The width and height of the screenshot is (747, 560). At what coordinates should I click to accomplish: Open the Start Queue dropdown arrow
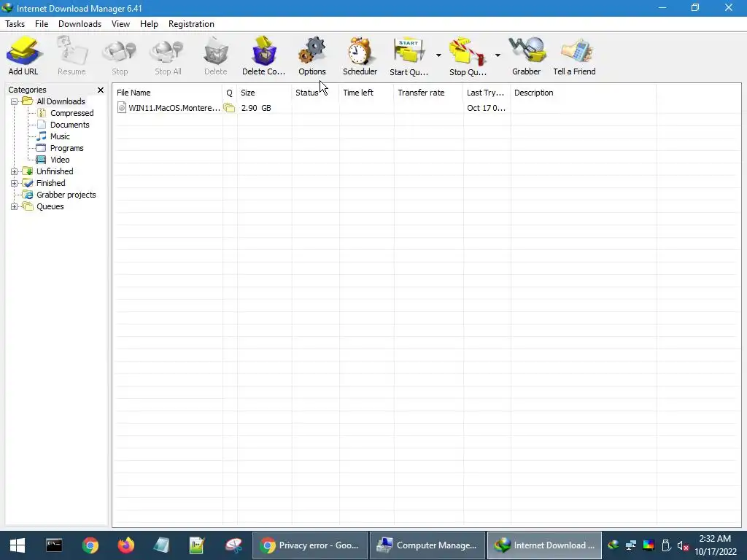tap(438, 55)
